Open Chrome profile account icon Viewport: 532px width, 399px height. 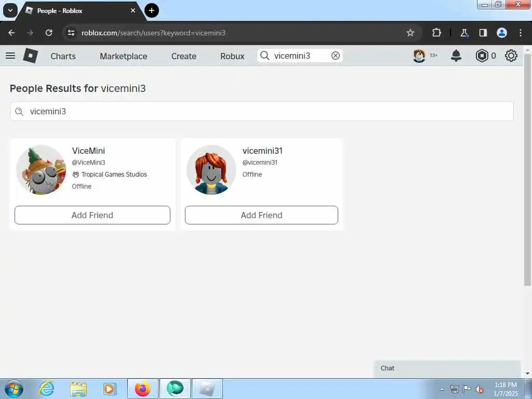click(502, 33)
